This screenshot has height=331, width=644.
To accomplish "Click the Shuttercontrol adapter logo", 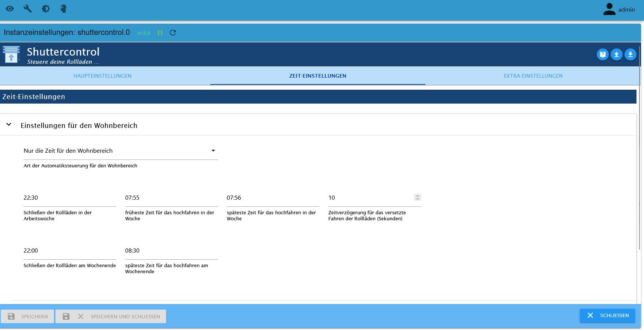I will tap(11, 54).
